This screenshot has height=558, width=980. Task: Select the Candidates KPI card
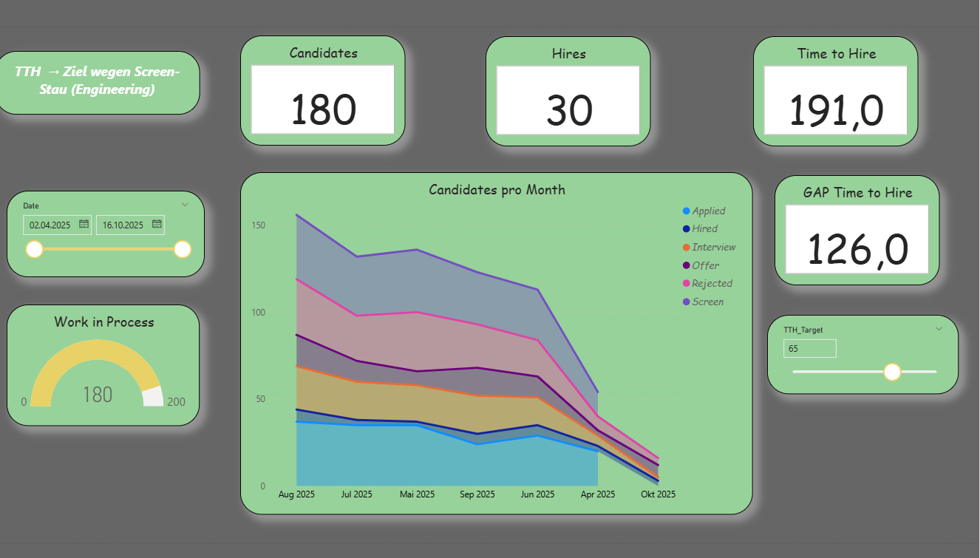pyautogui.click(x=323, y=90)
